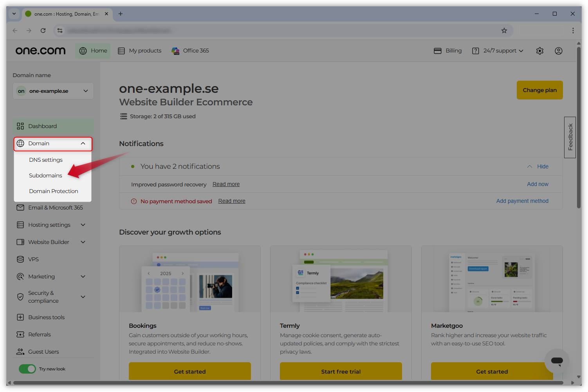Click the Referrals ticket icon

tap(20, 334)
